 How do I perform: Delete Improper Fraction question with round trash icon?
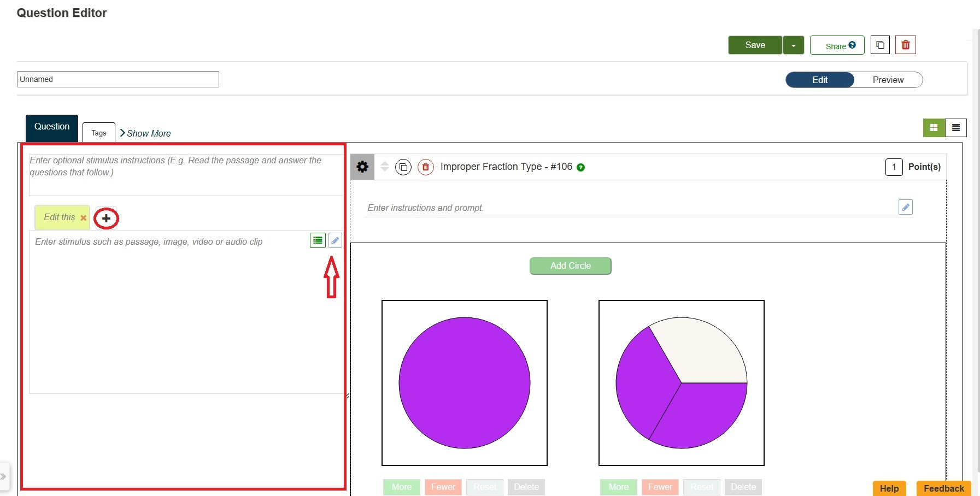coord(426,167)
